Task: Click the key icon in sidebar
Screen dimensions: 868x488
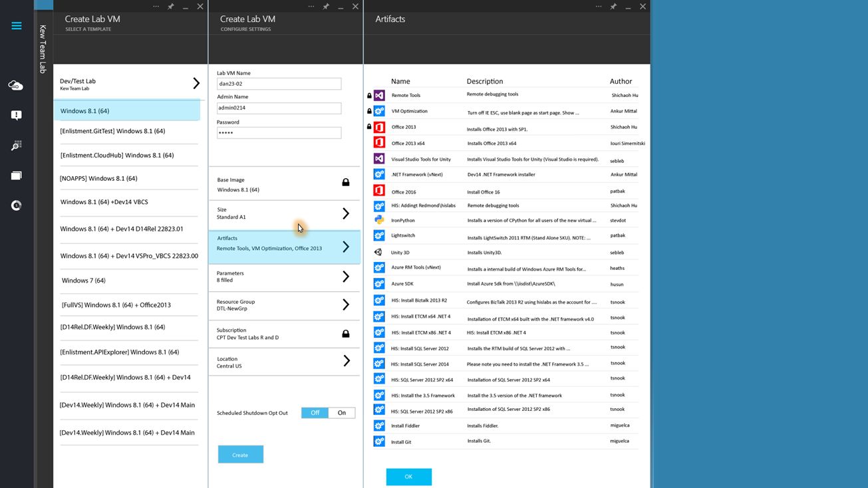Action: [x=17, y=145]
